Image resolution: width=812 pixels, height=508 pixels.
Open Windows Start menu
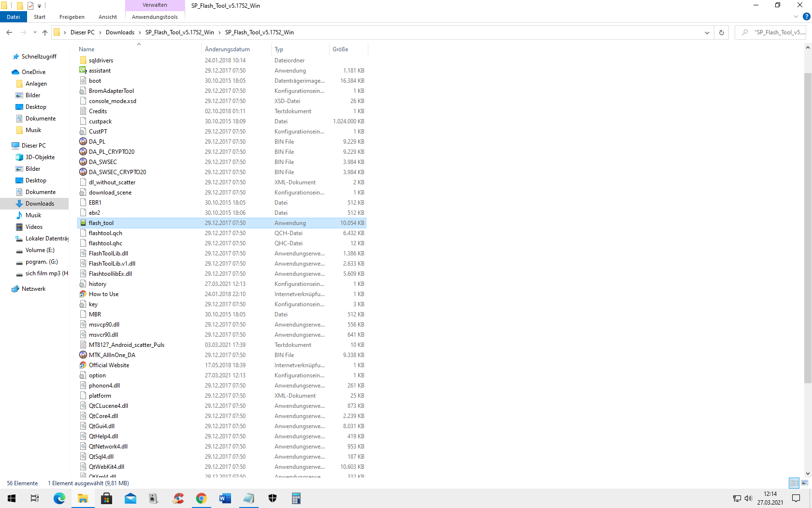pyautogui.click(x=12, y=498)
